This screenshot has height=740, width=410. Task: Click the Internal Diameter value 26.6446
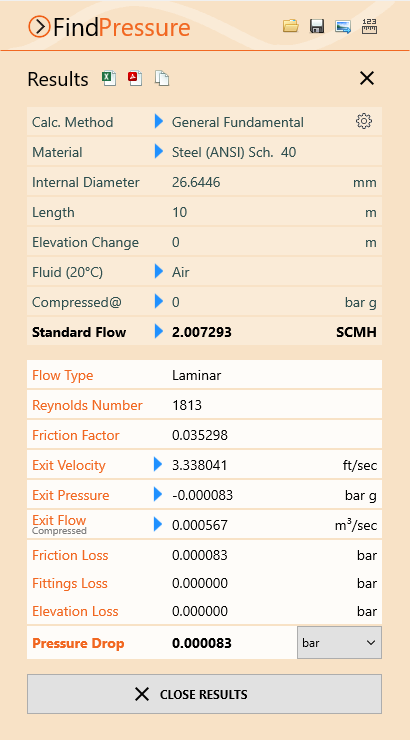click(196, 183)
